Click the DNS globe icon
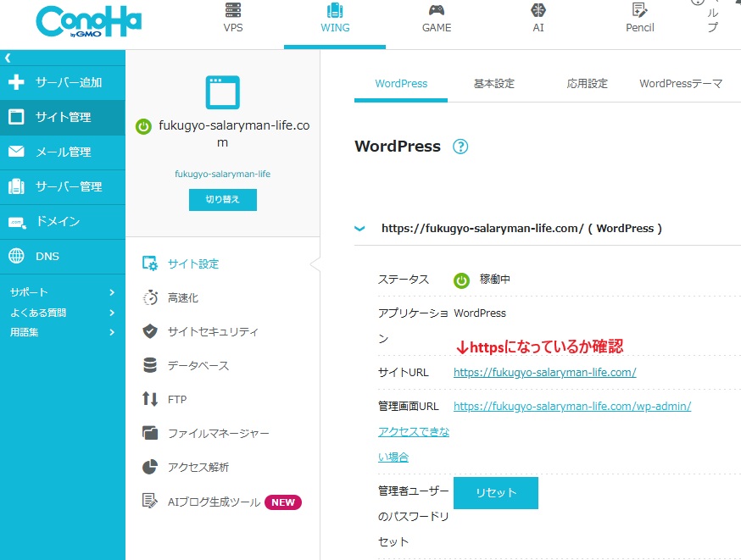741x560 pixels. coord(16,256)
